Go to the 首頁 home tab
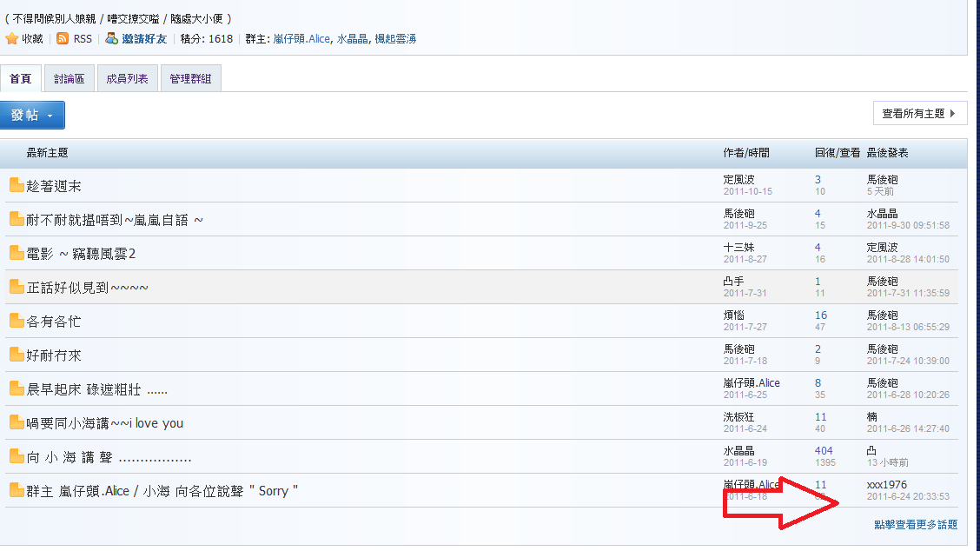The width and height of the screenshot is (980, 551). tap(20, 79)
